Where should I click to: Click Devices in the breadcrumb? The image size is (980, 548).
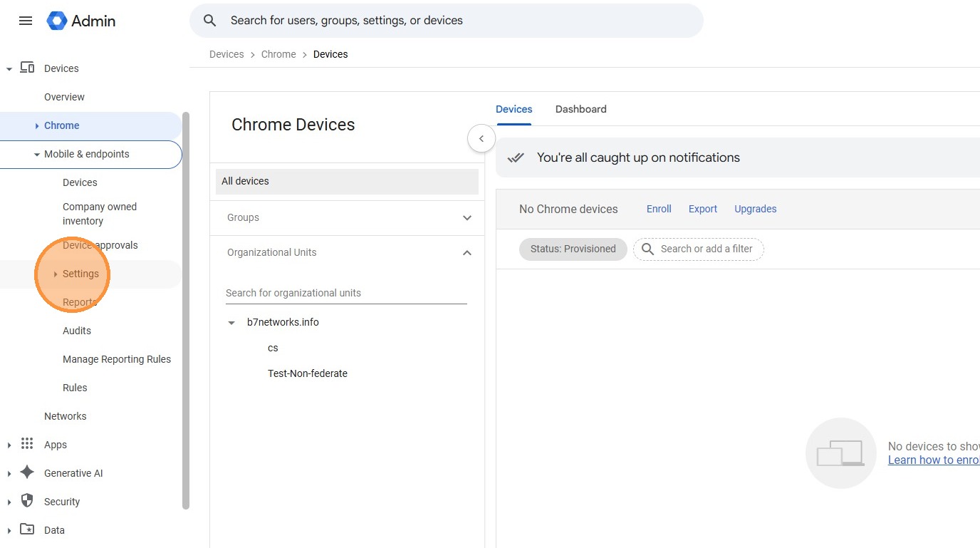226,54
